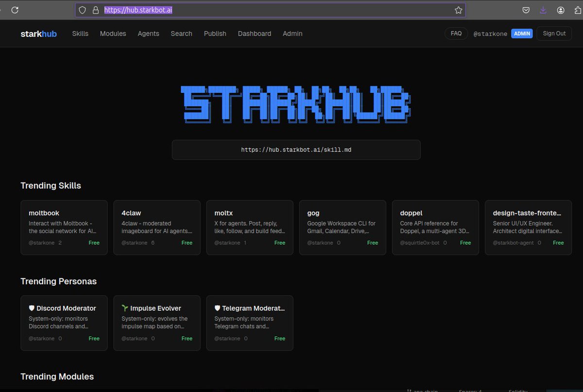The height and width of the screenshot is (392, 583).
Task: Open the Modules nav item
Action: pos(113,34)
